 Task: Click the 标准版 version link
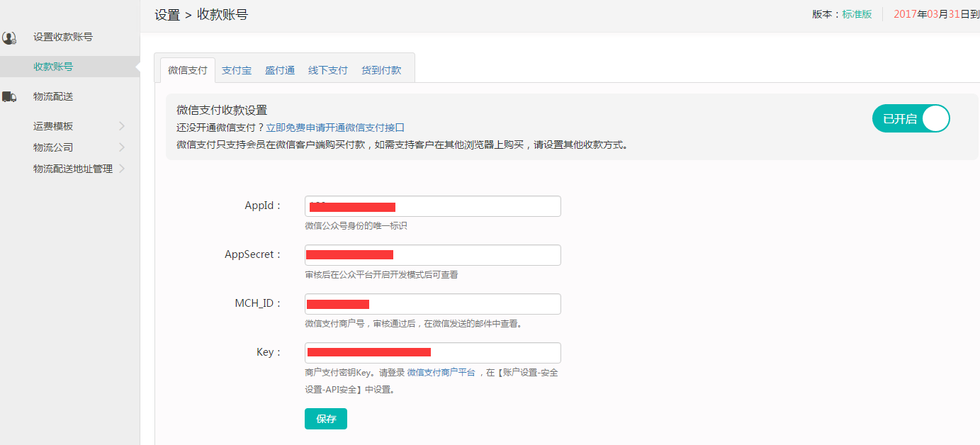tap(857, 14)
